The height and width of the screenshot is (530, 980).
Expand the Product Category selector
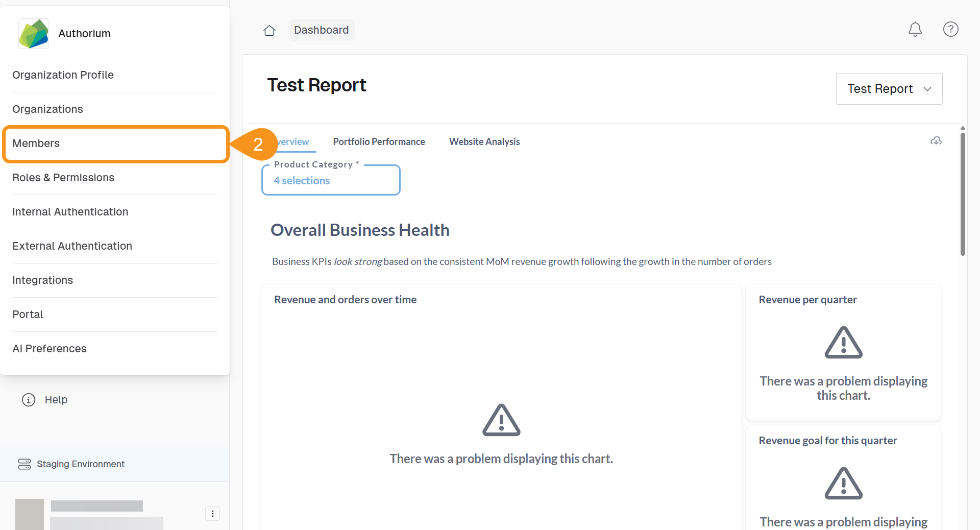click(x=331, y=181)
